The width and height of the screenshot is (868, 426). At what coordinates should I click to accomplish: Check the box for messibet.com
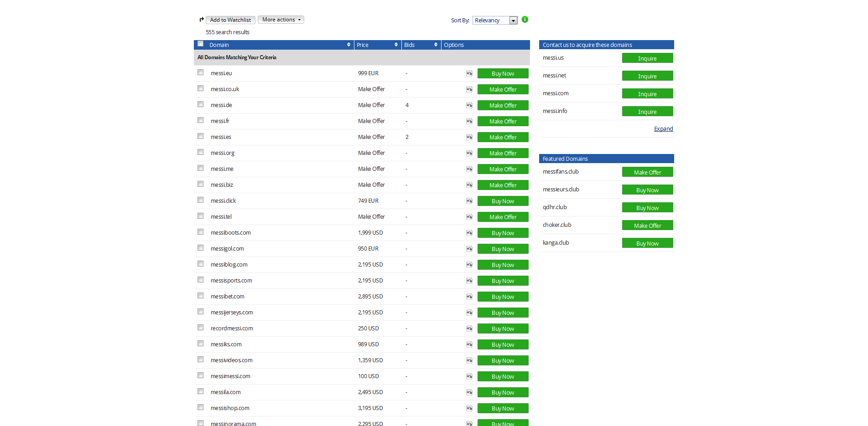click(x=200, y=296)
